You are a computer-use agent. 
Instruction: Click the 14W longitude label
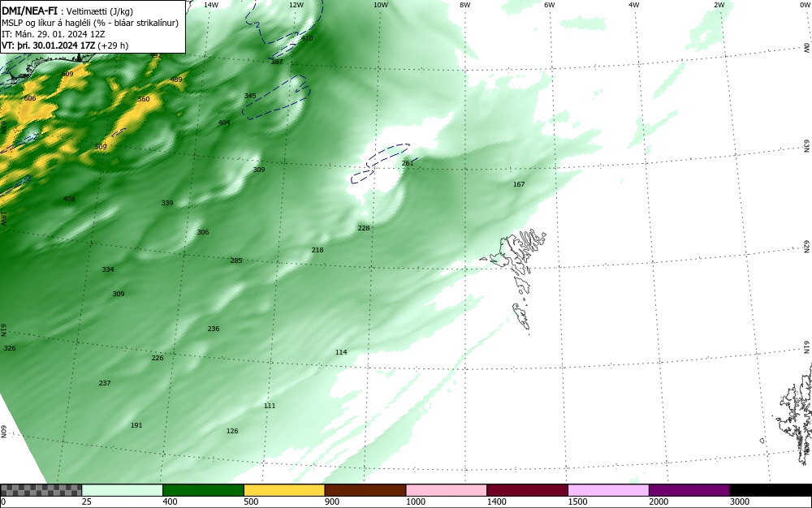pos(211,5)
